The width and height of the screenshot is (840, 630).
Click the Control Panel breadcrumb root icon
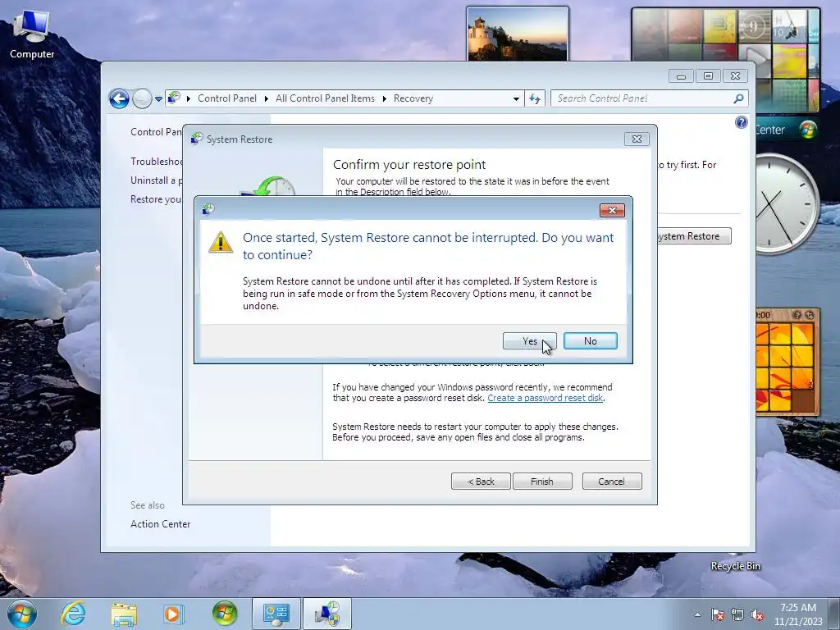(x=174, y=98)
